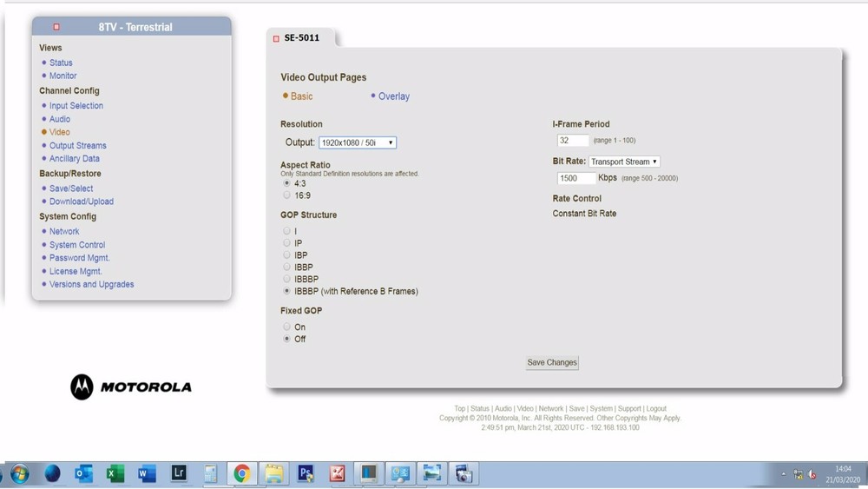Screen dimensions: 868x489
Task: Choose the IBBP GOP structure
Action: [286, 267]
